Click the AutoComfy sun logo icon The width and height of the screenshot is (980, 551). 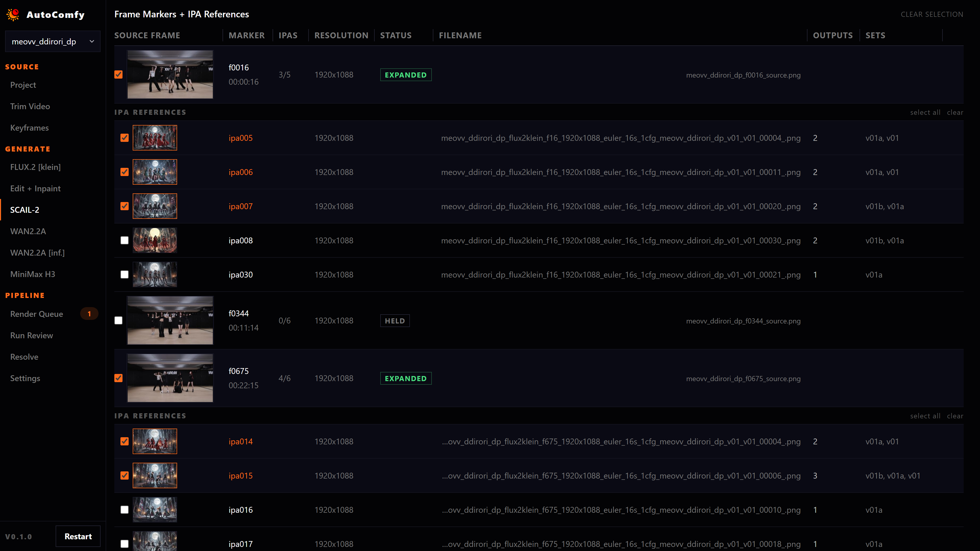tap(13, 15)
